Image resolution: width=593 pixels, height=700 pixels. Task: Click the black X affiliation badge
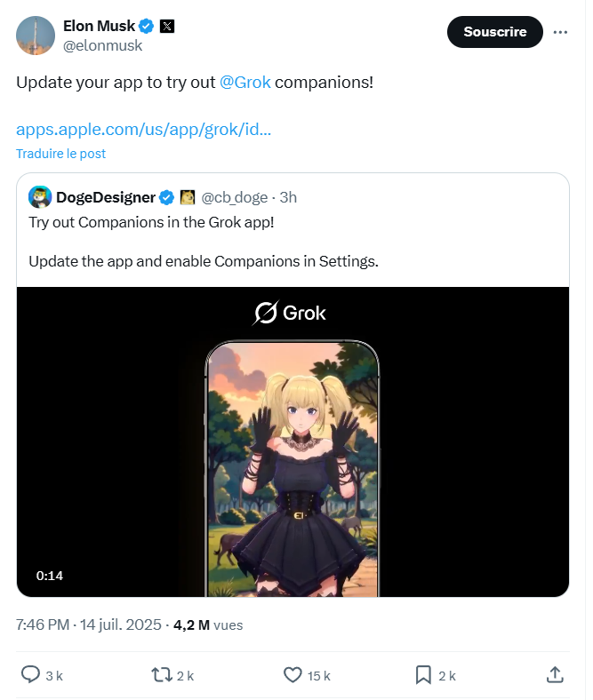(167, 27)
